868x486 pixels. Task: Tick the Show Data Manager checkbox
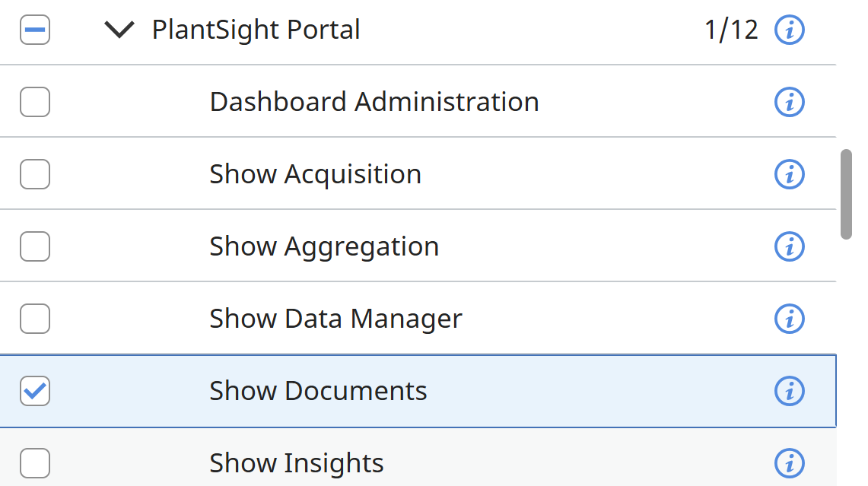point(35,319)
